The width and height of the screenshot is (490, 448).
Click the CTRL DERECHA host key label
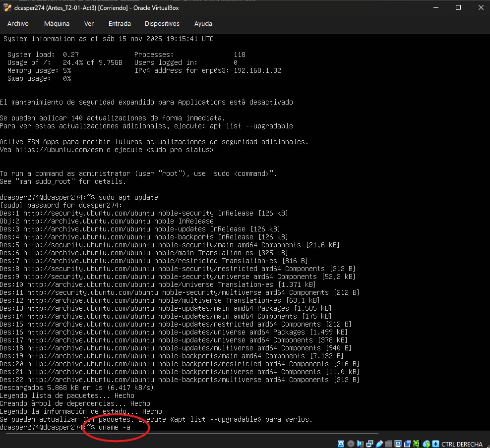tap(462, 444)
